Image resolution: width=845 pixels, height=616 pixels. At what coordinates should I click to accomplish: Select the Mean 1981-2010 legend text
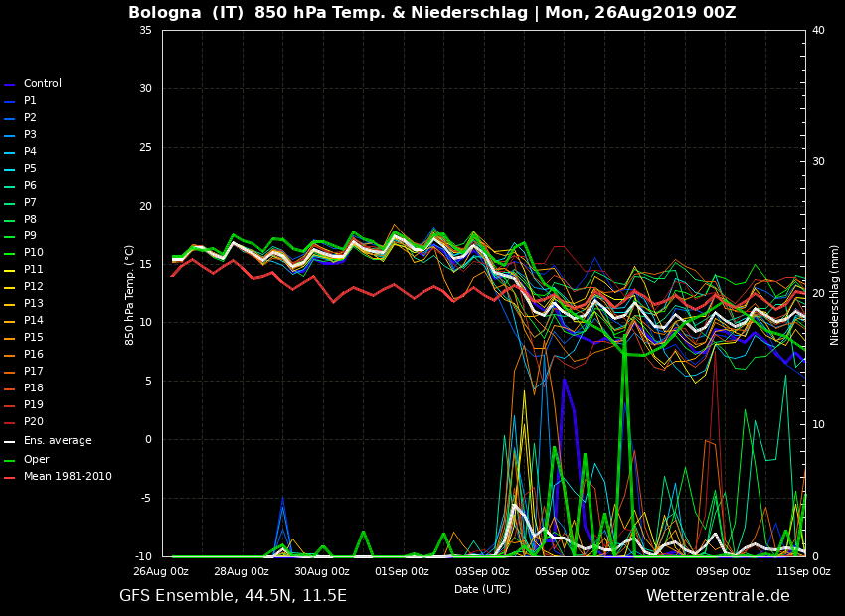[68, 477]
